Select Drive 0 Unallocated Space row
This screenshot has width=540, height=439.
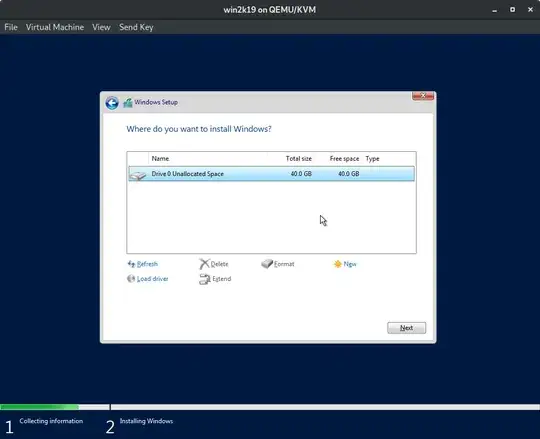pos(271,174)
